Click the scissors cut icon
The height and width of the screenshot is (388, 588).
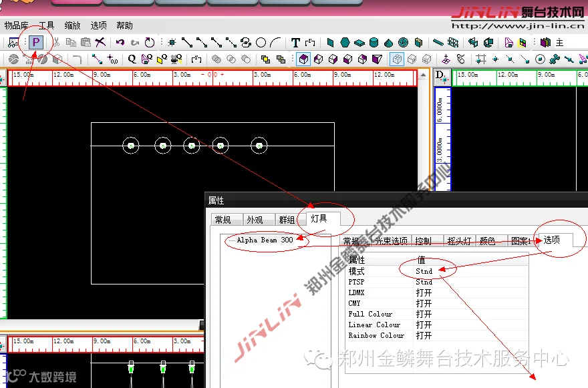point(56,42)
